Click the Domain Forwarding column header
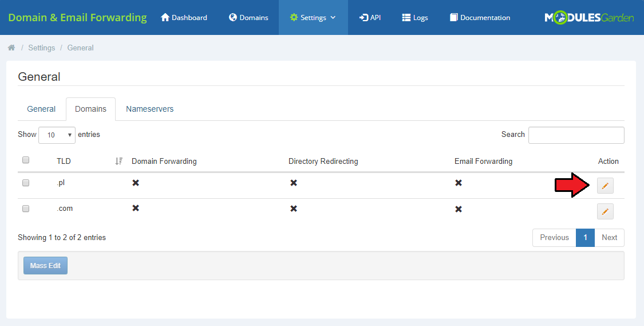This screenshot has height=326, width=644. [164, 161]
